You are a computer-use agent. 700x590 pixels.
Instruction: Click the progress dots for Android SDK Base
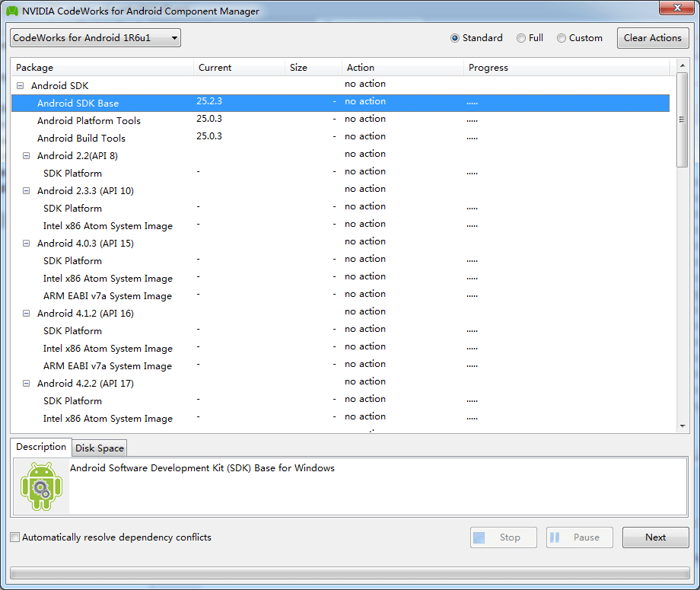472,104
